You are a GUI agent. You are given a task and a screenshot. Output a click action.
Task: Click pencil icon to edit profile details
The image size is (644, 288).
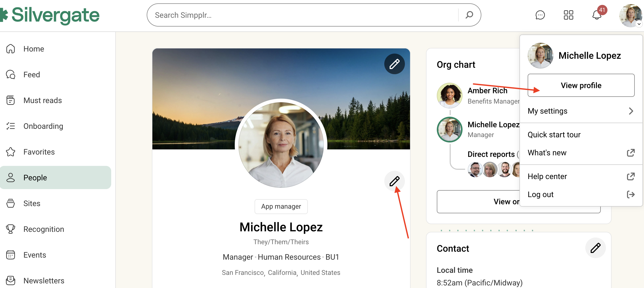point(394,181)
